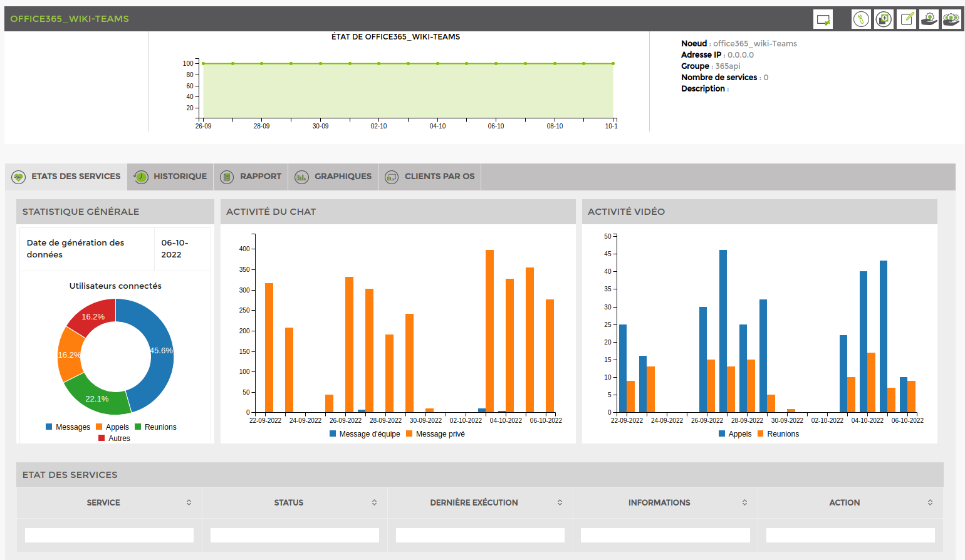Toggle Appels legend in video activity chart
The height and width of the screenshot is (560, 965).
click(x=735, y=434)
